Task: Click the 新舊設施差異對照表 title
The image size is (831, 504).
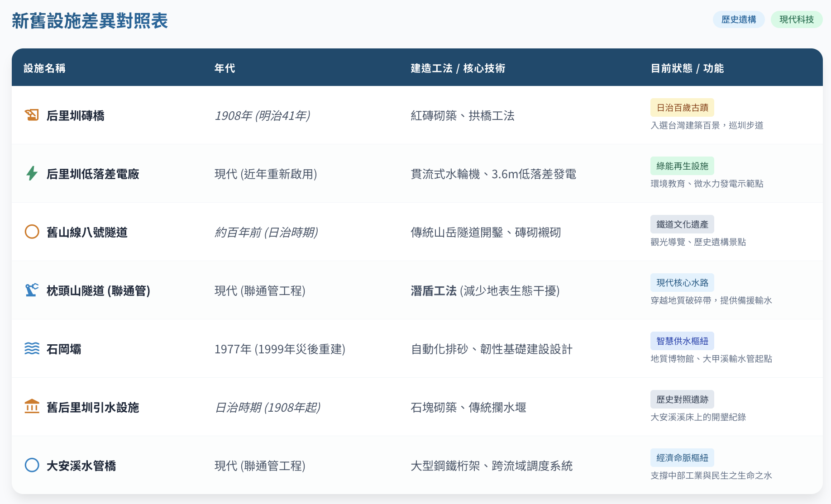Action: click(89, 21)
